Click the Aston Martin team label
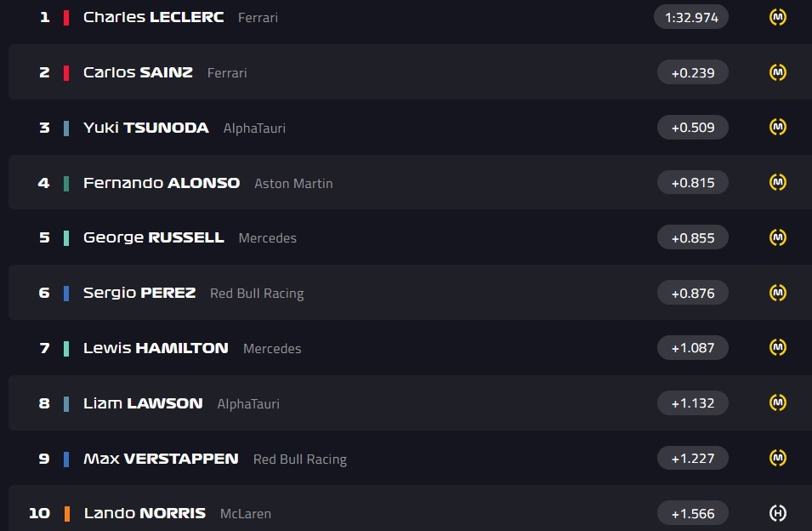This screenshot has height=531, width=812. tap(293, 183)
